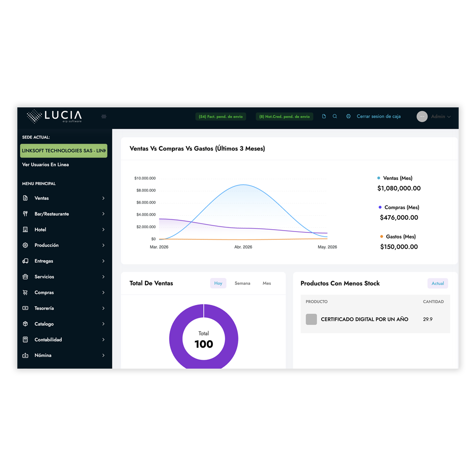Viewport: 476px width, 476px height.
Task: Click the Ventas document icon in sidebar
Action: (x=26, y=198)
